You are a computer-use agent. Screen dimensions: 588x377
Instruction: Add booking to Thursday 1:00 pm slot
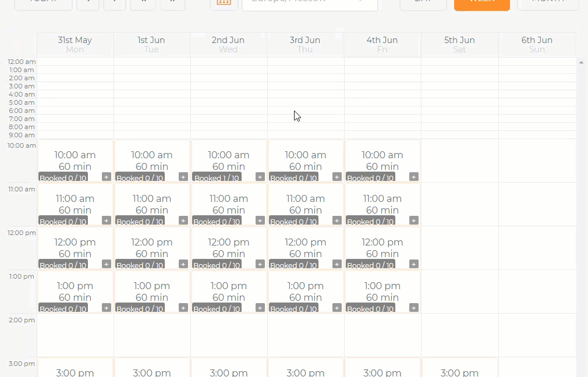tap(337, 308)
